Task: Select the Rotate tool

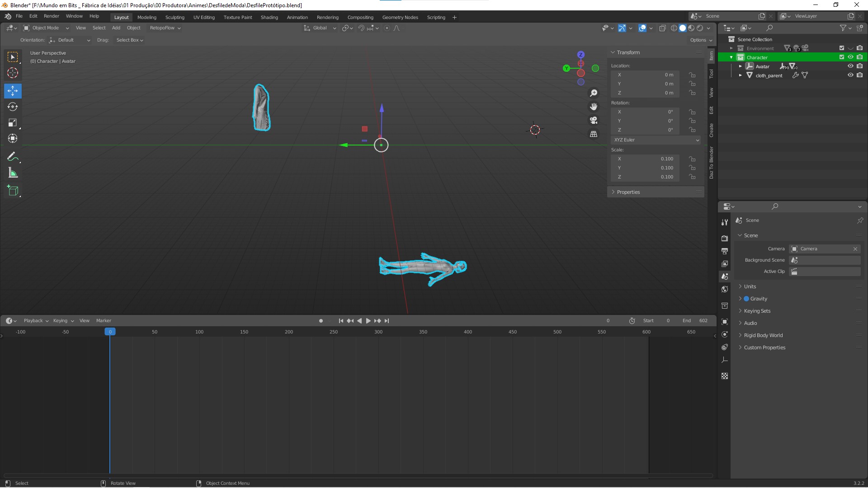Action: pos(13,107)
